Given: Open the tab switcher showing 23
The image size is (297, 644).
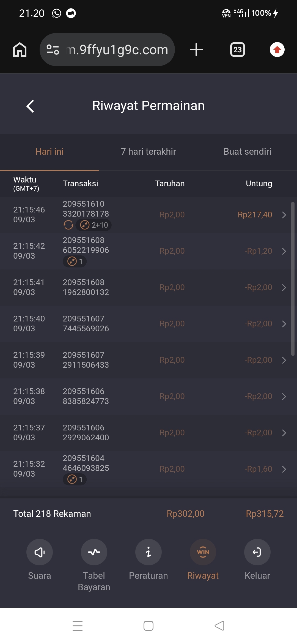Looking at the screenshot, I should (x=238, y=50).
